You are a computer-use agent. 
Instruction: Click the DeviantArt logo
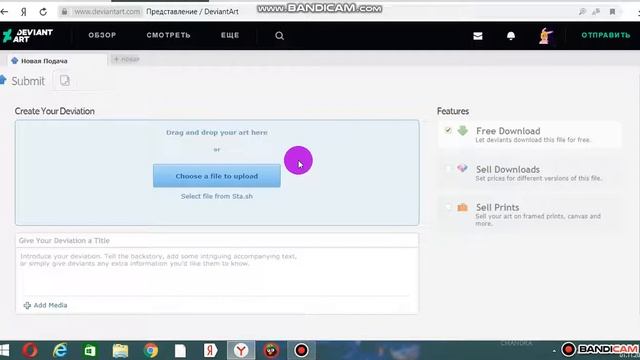27,36
